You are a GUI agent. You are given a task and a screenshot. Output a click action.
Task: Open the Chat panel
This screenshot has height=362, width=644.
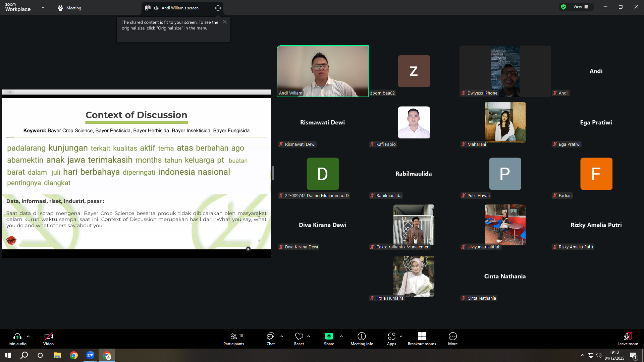tap(270, 339)
